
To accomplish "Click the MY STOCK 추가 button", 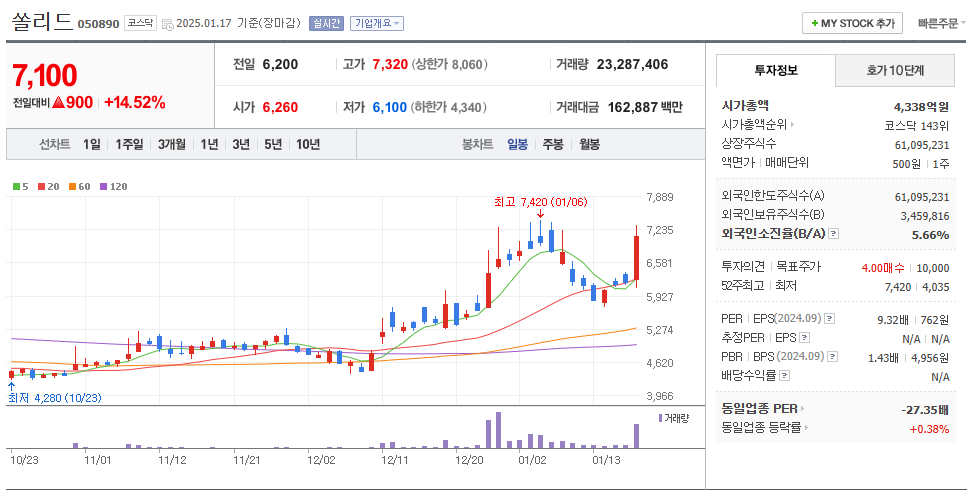I will (x=852, y=23).
